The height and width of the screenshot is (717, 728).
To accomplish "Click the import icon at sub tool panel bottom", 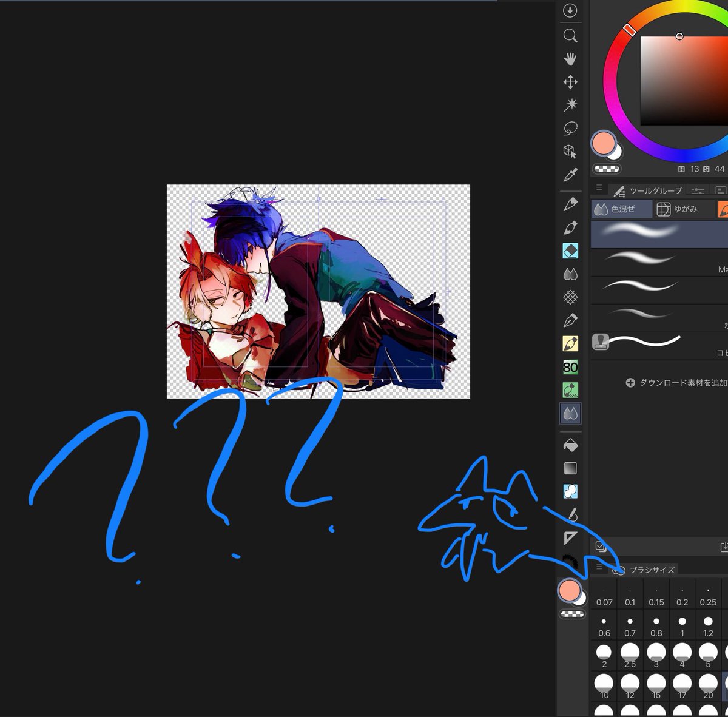I will click(x=724, y=547).
